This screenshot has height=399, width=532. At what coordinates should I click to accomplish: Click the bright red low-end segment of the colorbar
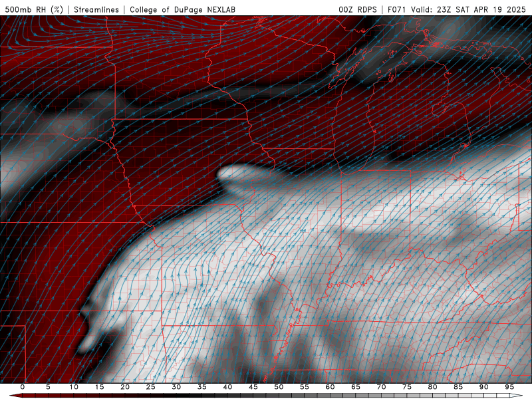pos(16,396)
